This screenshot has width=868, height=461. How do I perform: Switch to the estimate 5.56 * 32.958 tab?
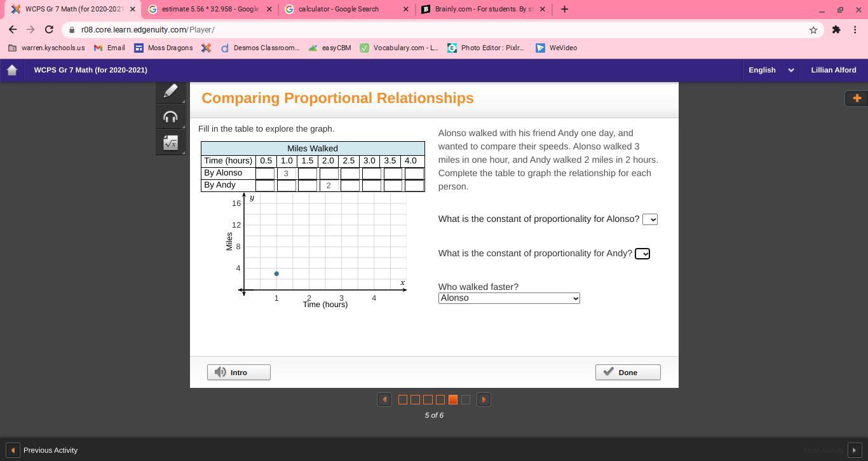click(x=211, y=9)
